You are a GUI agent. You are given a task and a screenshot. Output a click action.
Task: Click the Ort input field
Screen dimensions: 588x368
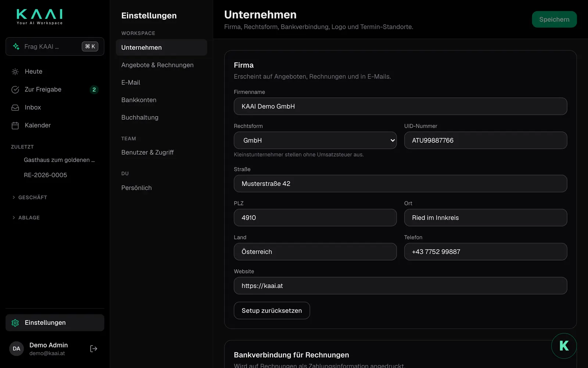pos(485,217)
